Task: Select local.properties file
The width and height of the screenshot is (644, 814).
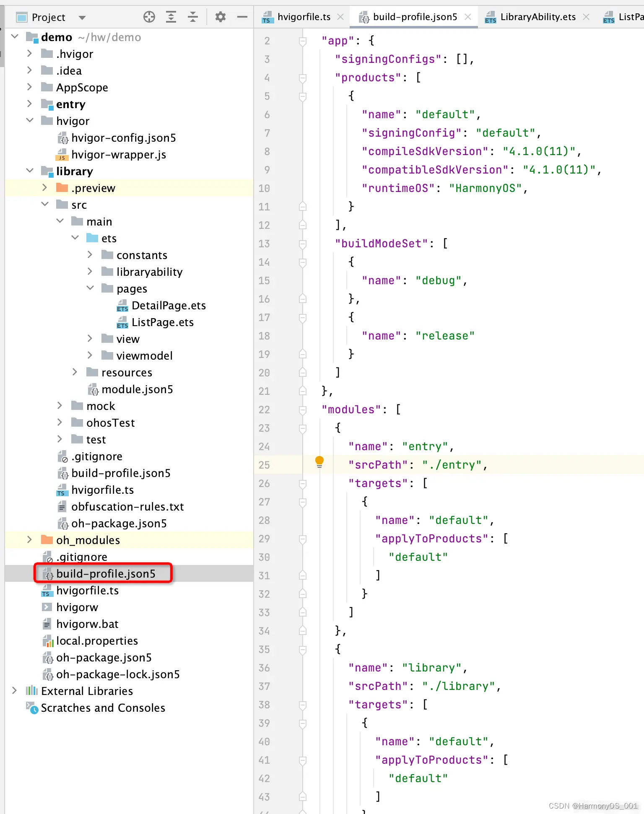Action: point(97,641)
